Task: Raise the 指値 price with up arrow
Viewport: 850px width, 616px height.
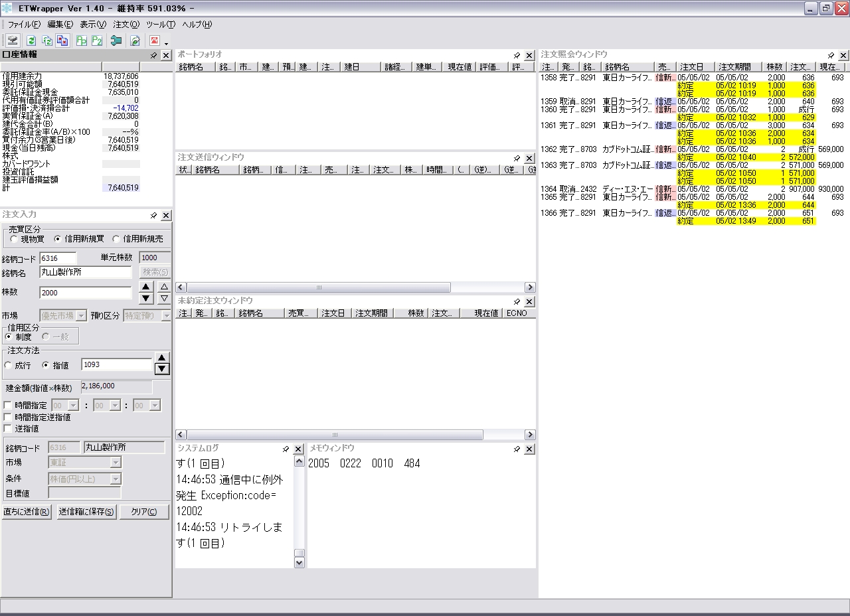Action: coord(162,358)
